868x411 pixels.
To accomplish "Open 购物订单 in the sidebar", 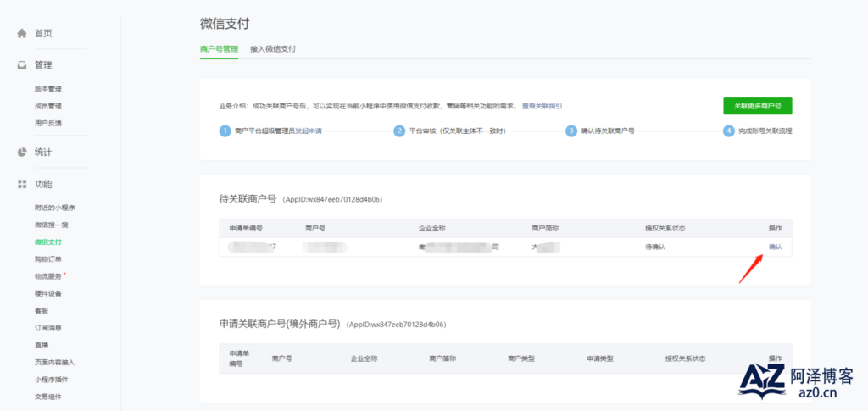I will point(48,258).
